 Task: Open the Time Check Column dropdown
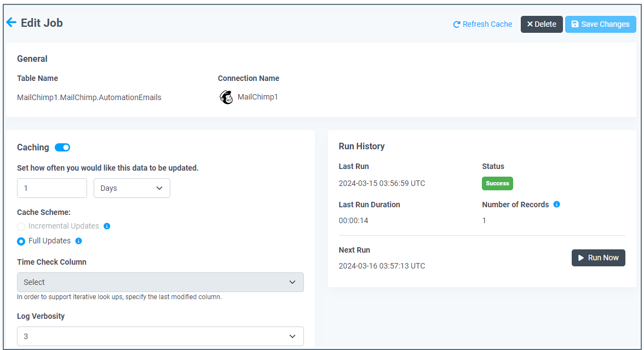(x=160, y=282)
